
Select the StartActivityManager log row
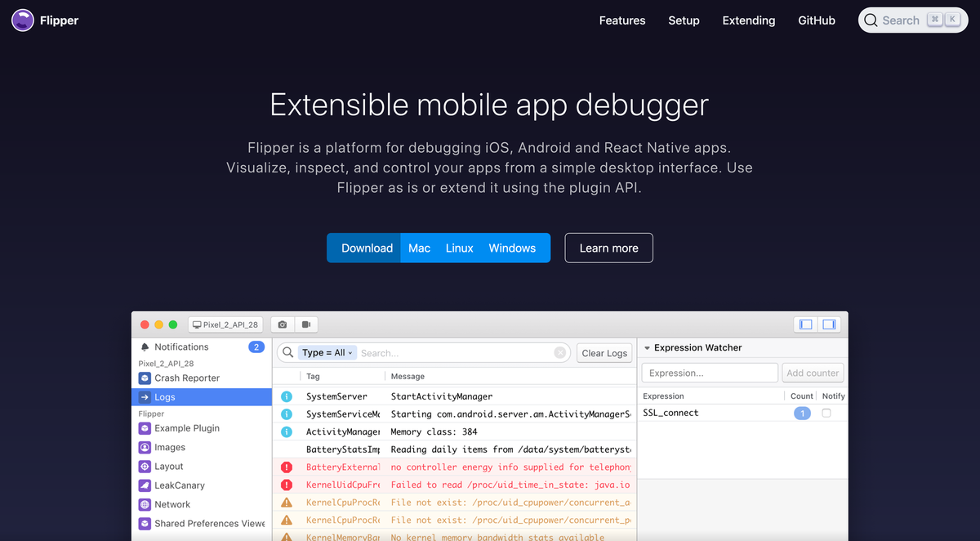point(455,396)
